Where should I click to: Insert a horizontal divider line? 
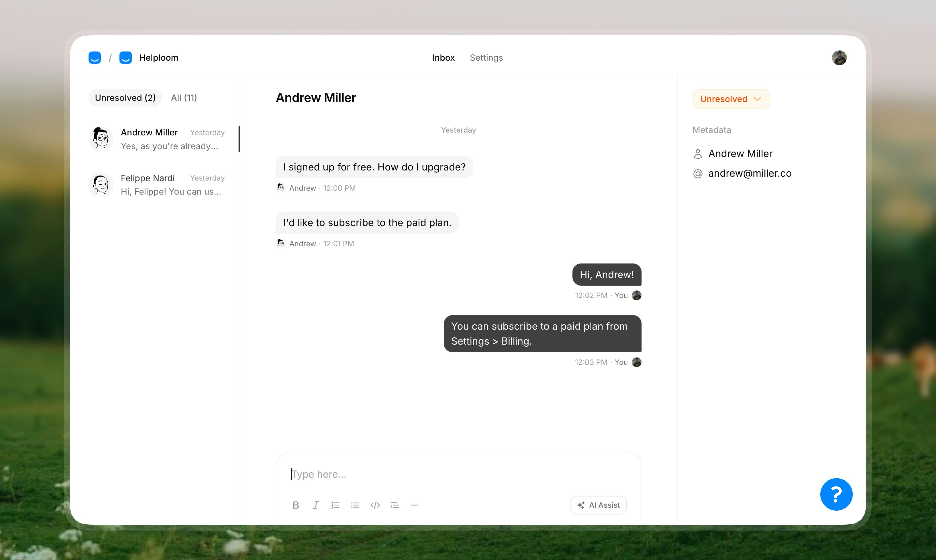coord(414,505)
